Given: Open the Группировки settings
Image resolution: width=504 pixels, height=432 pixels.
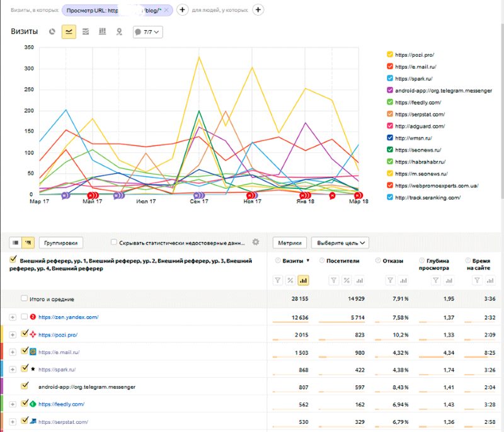Looking at the screenshot, I should pyautogui.click(x=60, y=243).
